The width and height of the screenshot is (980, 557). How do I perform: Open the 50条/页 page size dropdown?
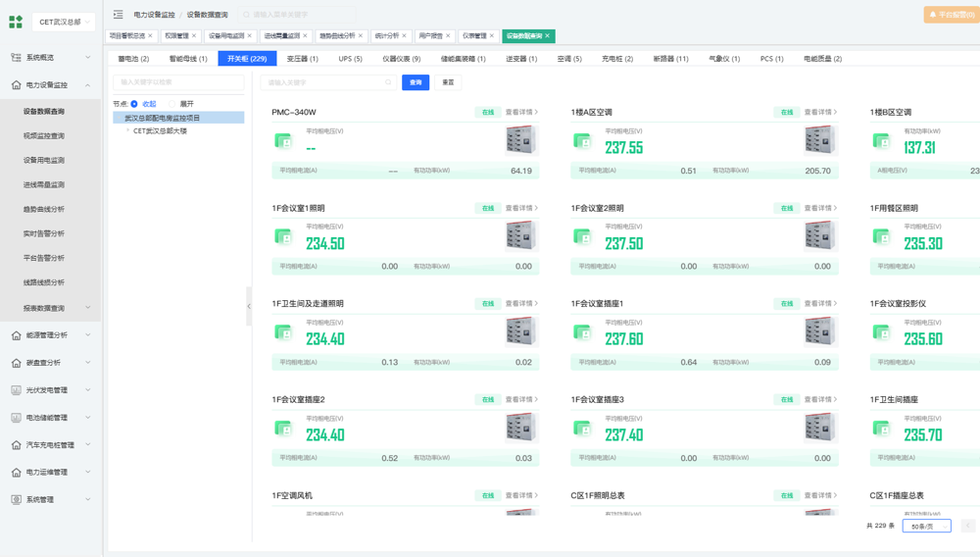[x=926, y=527]
